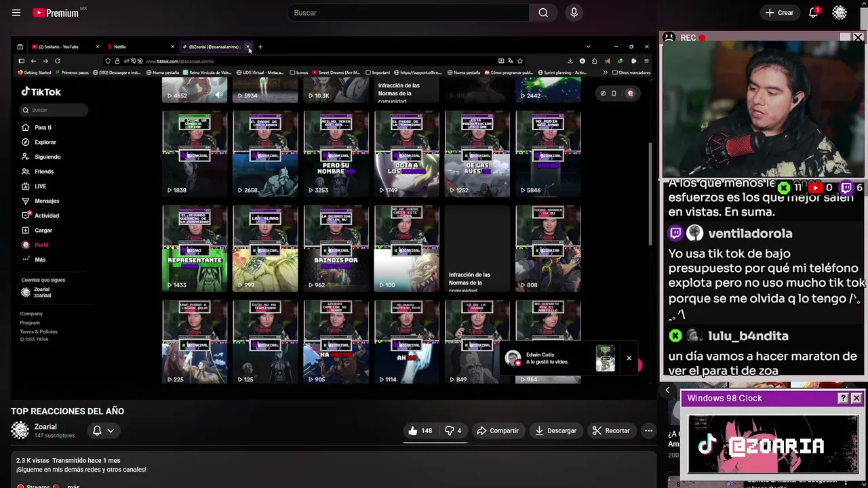Focus TikTok sidebar Buscar field

click(54, 110)
